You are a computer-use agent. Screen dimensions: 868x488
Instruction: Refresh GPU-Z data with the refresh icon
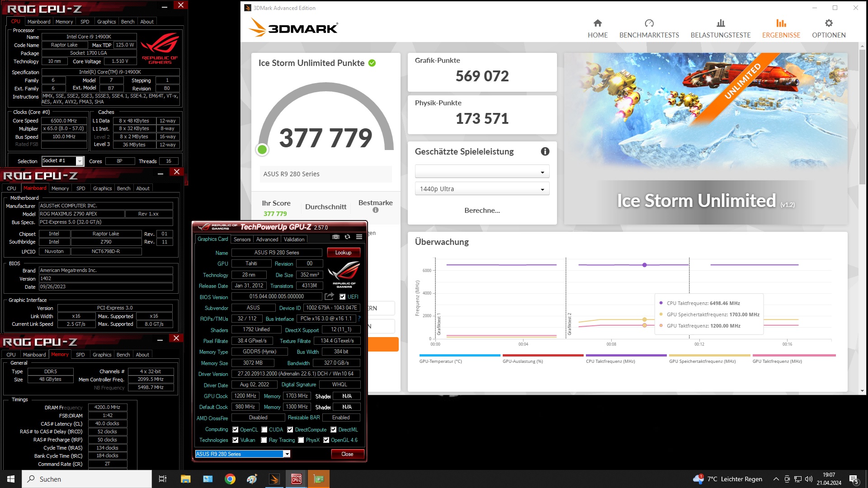(347, 237)
